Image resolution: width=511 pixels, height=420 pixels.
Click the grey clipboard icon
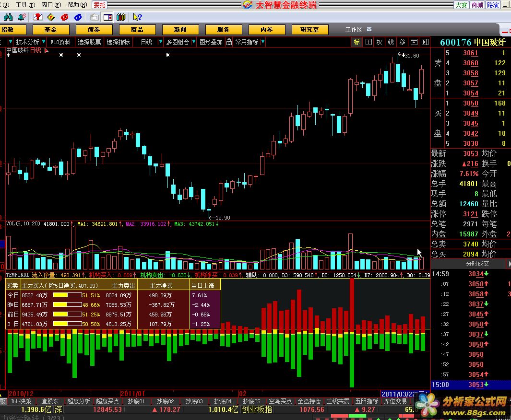tap(95, 17)
